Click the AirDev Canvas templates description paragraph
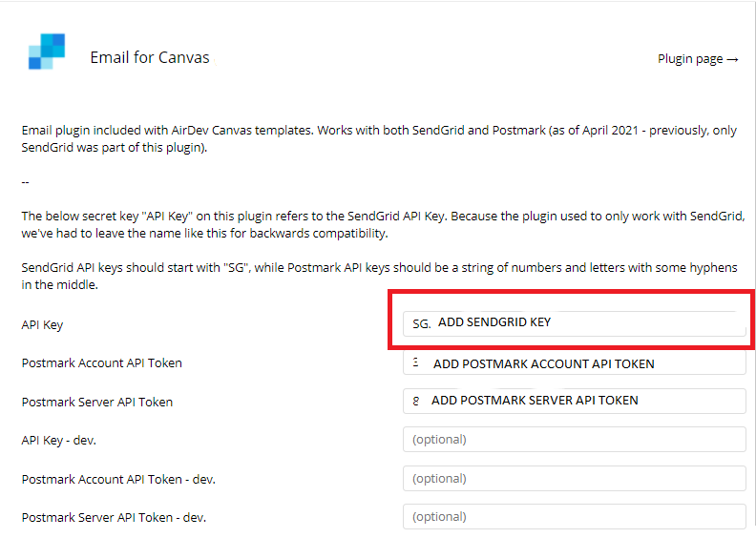This screenshot has height=538, width=756. click(x=378, y=139)
